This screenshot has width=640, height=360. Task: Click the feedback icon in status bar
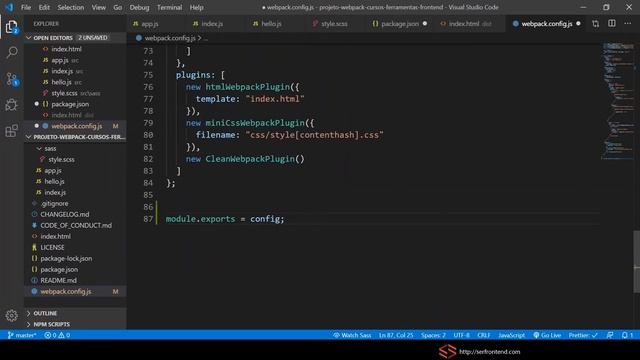tap(610, 335)
